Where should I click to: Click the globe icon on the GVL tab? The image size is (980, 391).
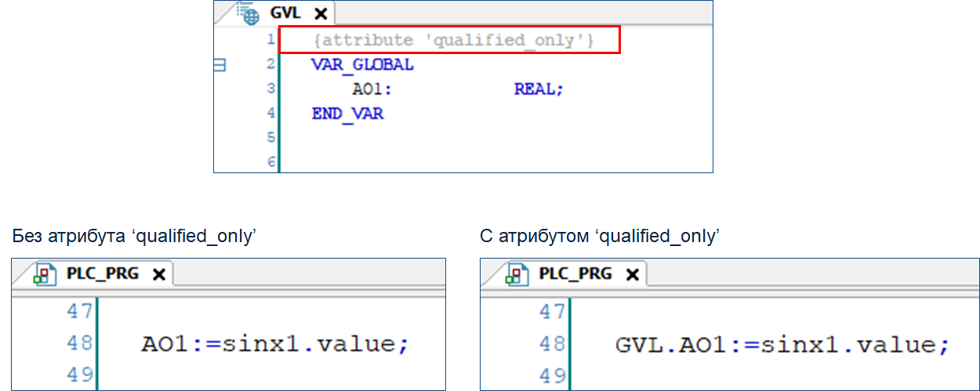(x=249, y=14)
